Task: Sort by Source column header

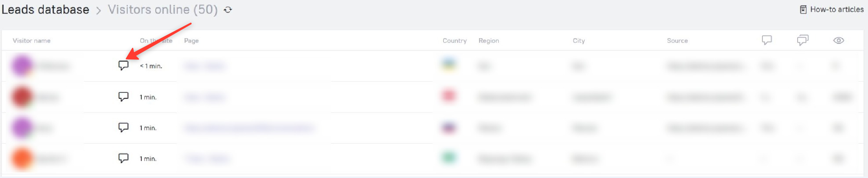Action: coord(677,41)
